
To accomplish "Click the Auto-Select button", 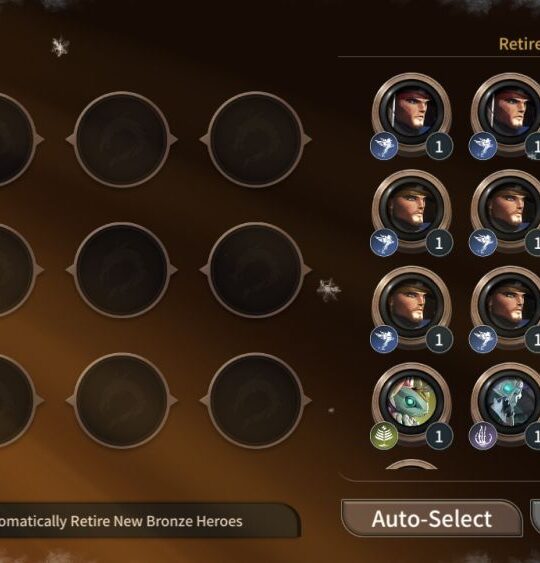I will (x=432, y=518).
